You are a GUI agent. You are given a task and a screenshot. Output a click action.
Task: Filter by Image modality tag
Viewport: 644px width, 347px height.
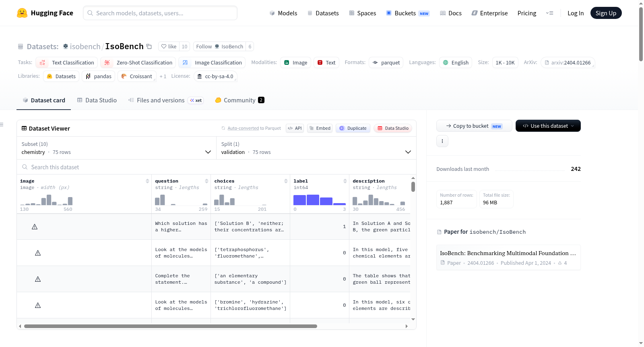pyautogui.click(x=295, y=62)
